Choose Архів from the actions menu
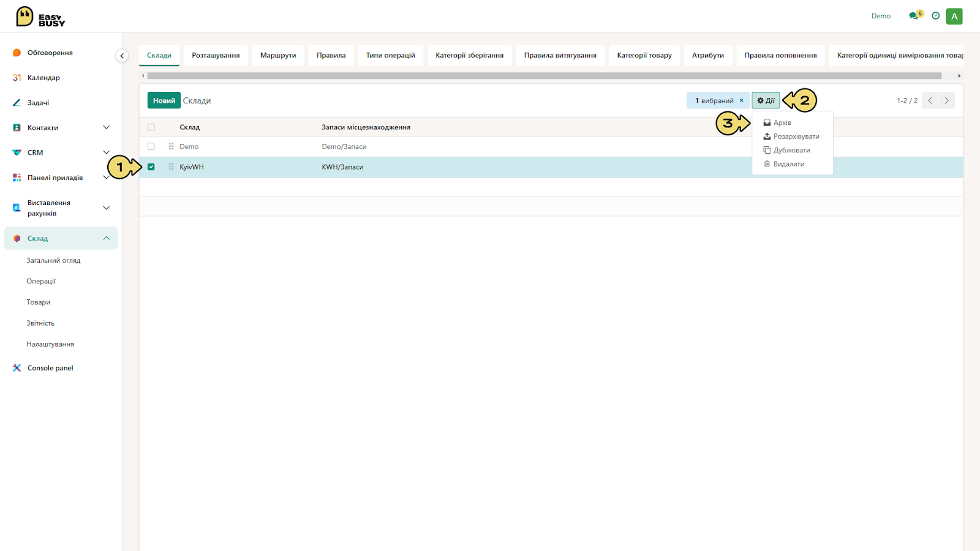980x551 pixels. (782, 122)
